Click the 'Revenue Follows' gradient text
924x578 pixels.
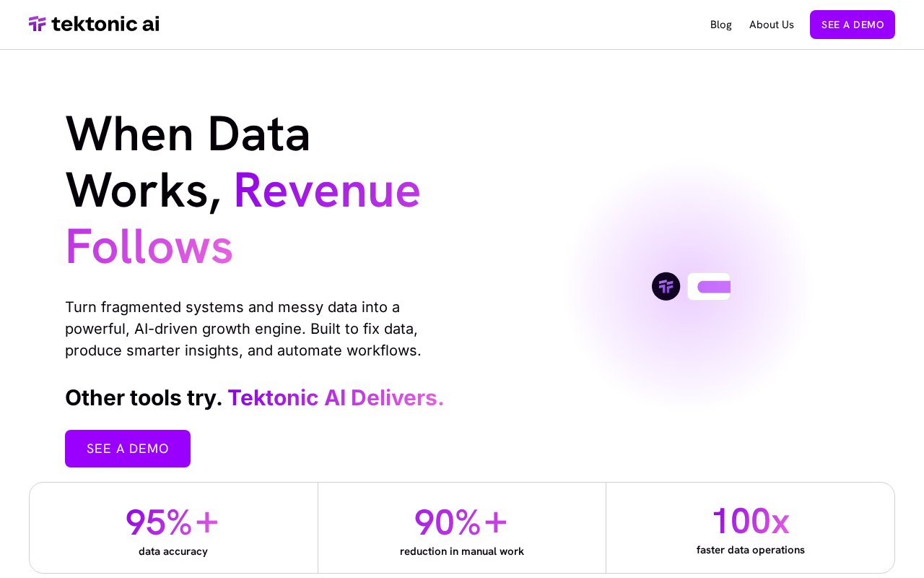[243, 218]
